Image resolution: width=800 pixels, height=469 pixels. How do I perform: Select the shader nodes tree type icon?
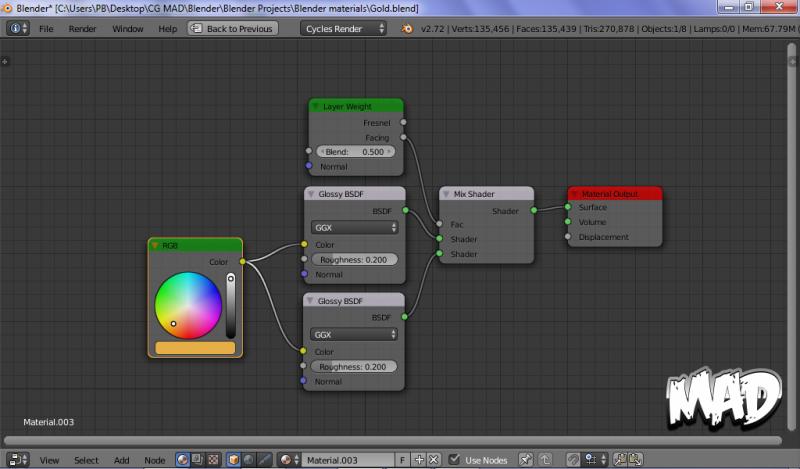pyautogui.click(x=183, y=460)
